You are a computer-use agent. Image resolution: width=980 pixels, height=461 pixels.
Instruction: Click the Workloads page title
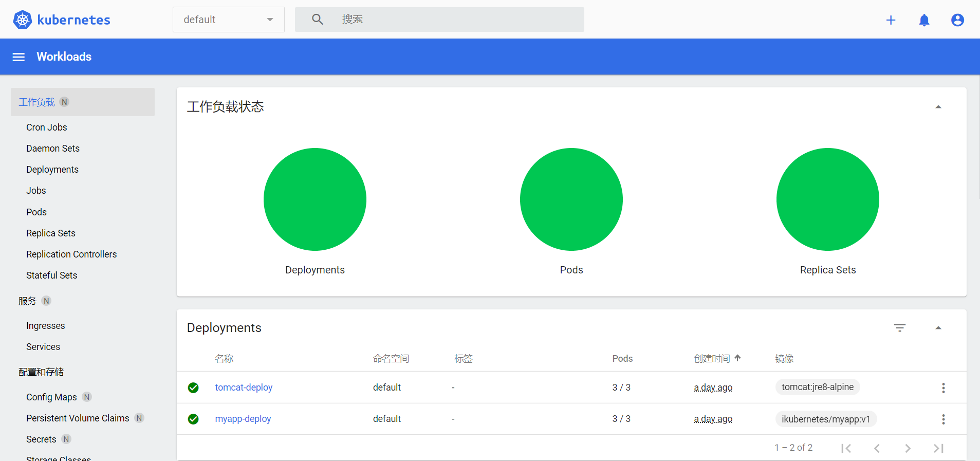click(64, 57)
